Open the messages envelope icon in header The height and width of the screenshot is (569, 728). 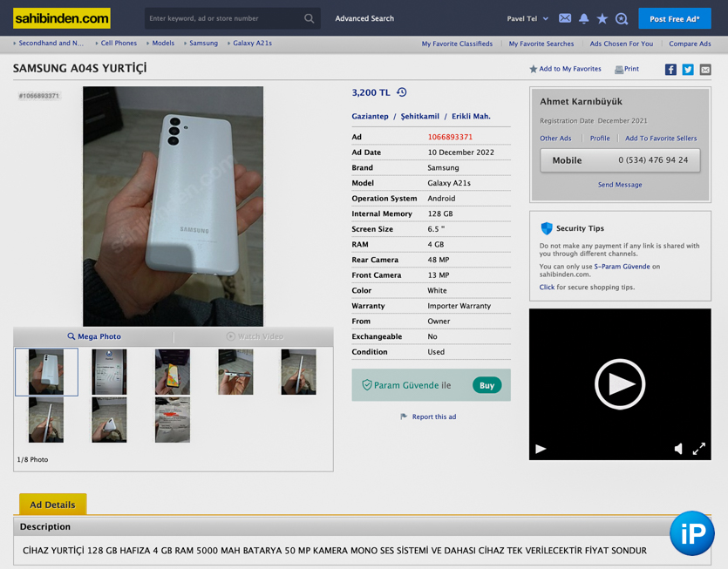point(565,18)
